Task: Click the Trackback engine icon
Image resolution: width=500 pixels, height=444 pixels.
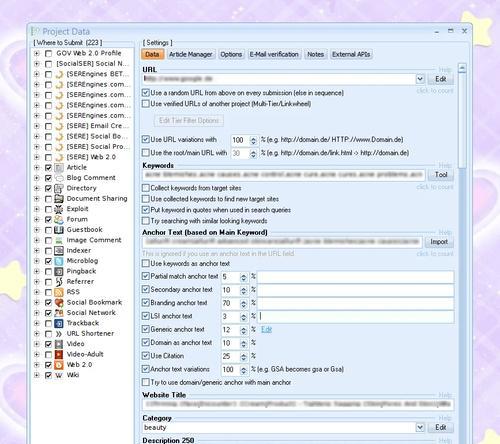Action: click(59, 323)
